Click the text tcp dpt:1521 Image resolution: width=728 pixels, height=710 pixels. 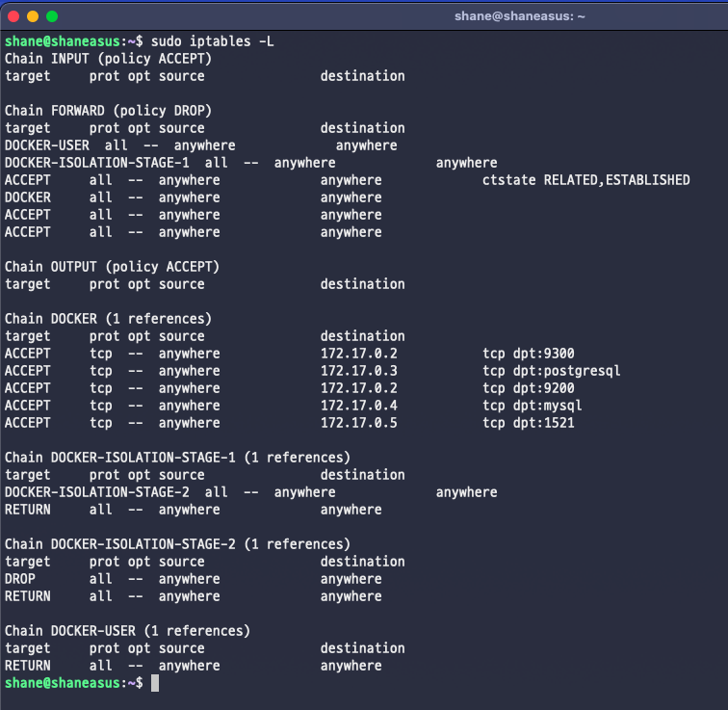pos(529,423)
